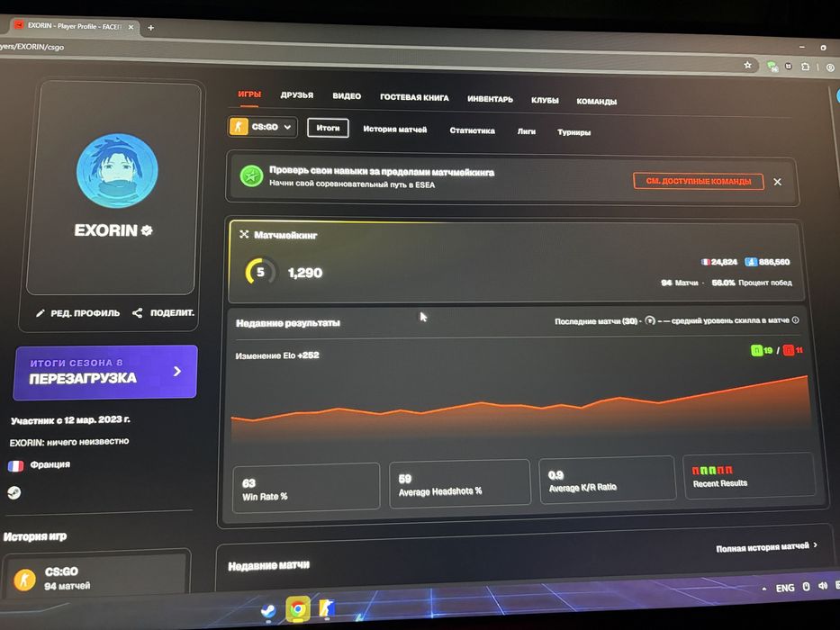This screenshot has height=630, width=840.
Task: Click the green browser extension icon
Action: [772, 66]
